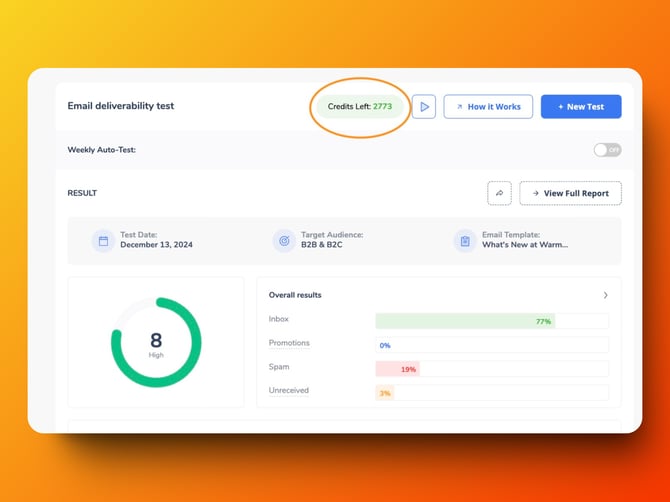670x502 pixels.
Task: Click the Unreceived label in results
Action: tap(289, 391)
